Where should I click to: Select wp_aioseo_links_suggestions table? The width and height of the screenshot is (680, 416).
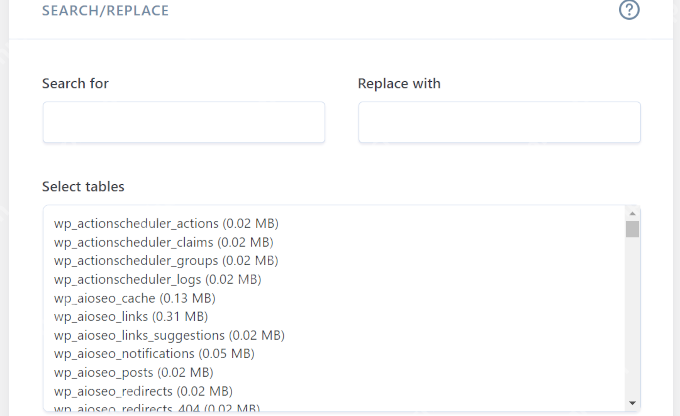point(169,335)
